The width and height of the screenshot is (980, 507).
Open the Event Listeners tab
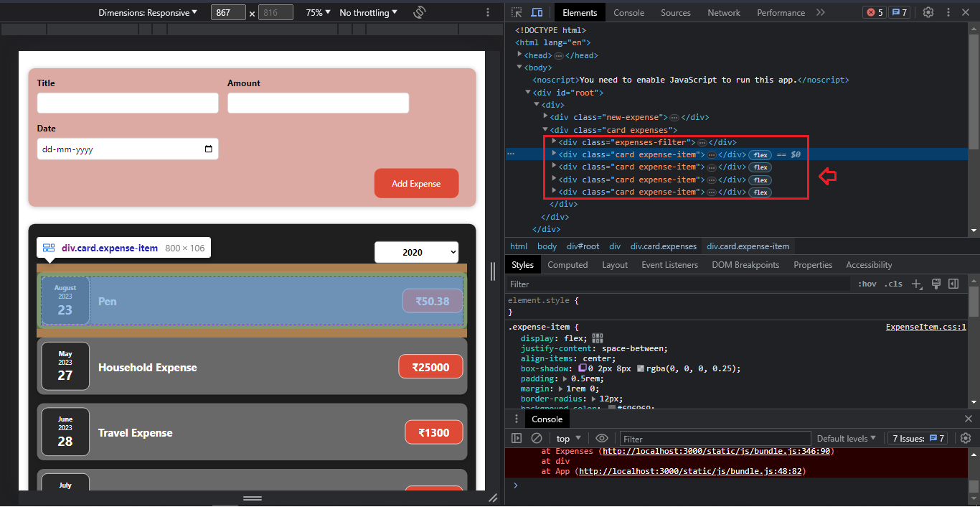[x=669, y=265]
